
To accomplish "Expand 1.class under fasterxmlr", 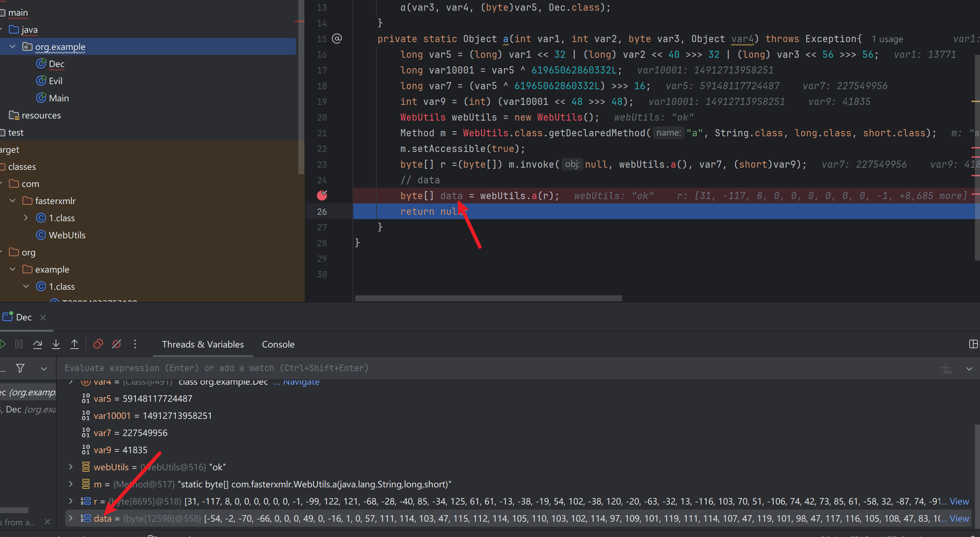I will tap(26, 218).
